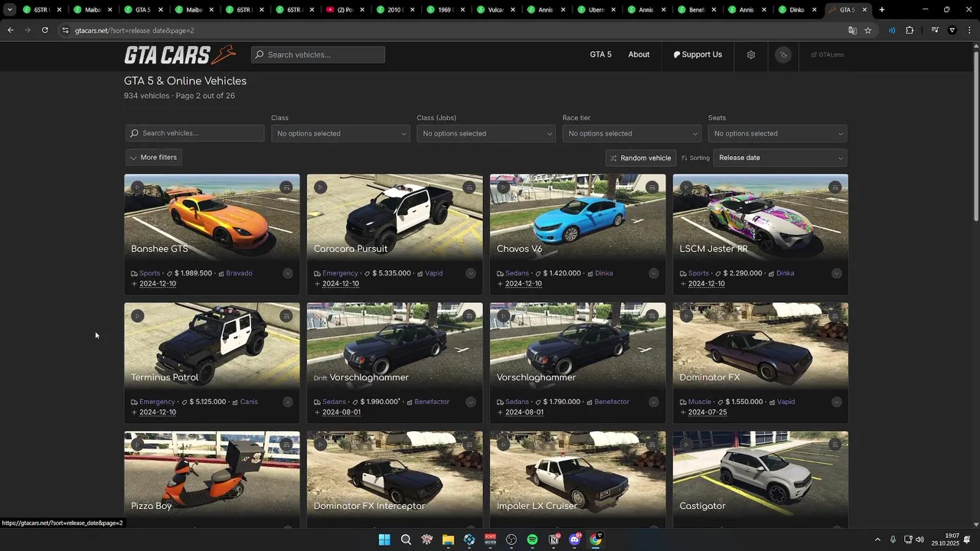Open the About nav menu item

[x=639, y=55]
